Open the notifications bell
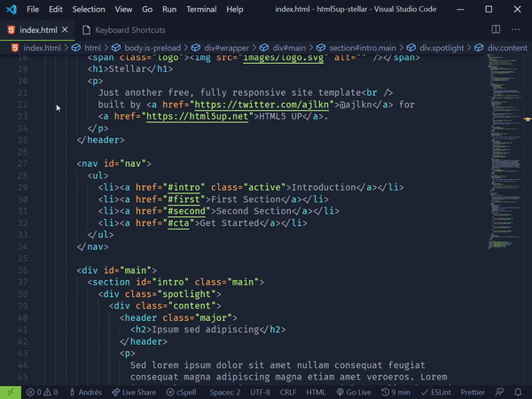 click(x=518, y=392)
